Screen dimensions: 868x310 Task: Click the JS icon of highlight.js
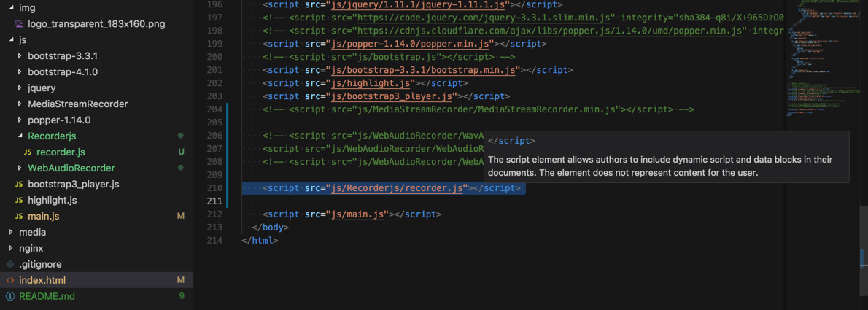pos(19,200)
